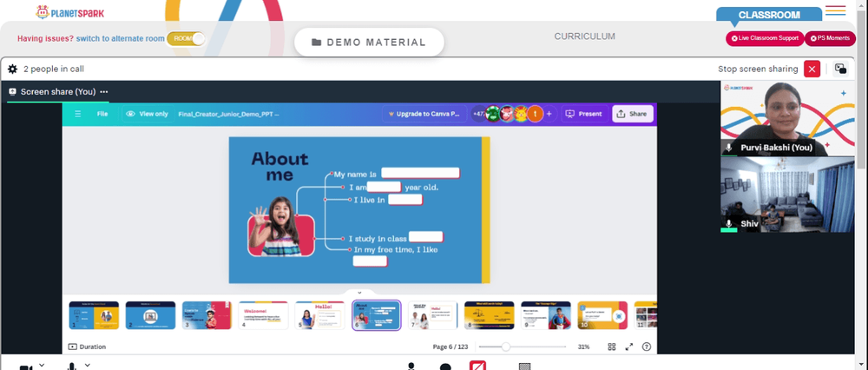The image size is (868, 370).
Task: Open the Canva File menu
Action: click(x=102, y=114)
